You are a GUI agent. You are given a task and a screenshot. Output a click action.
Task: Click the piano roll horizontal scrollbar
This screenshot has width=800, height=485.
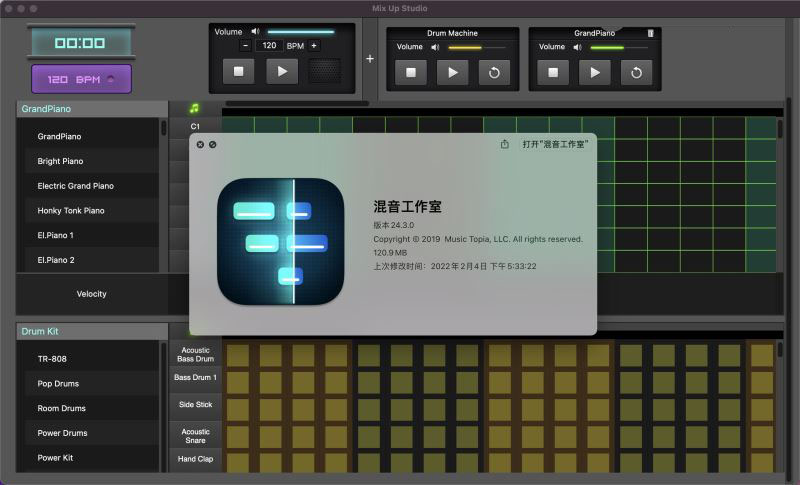(297, 104)
